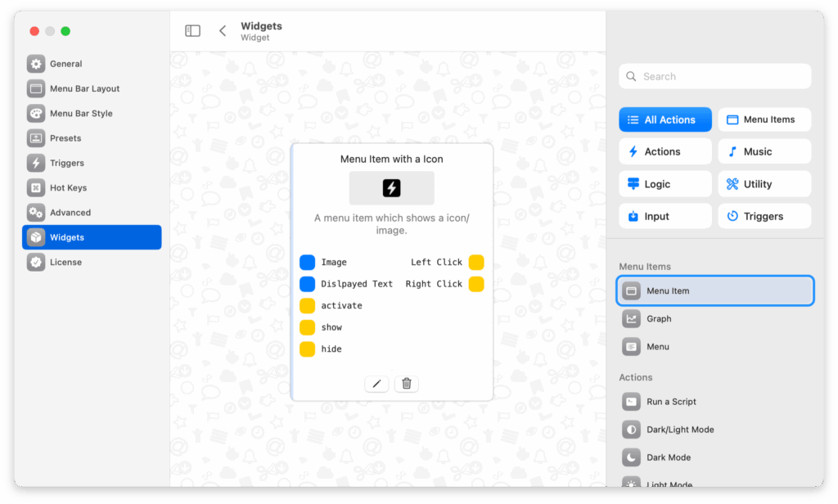Toggle the sidebar panel icon
The image size is (838, 504).
tap(193, 31)
